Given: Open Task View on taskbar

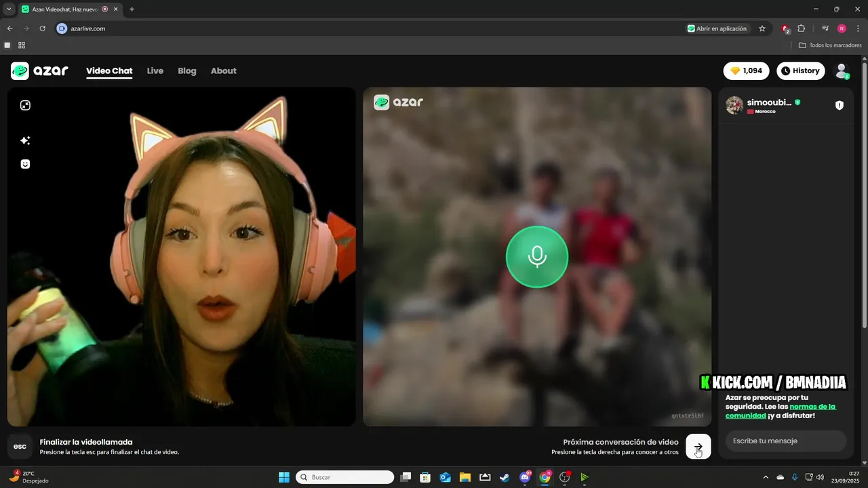Looking at the screenshot, I should pyautogui.click(x=406, y=477).
